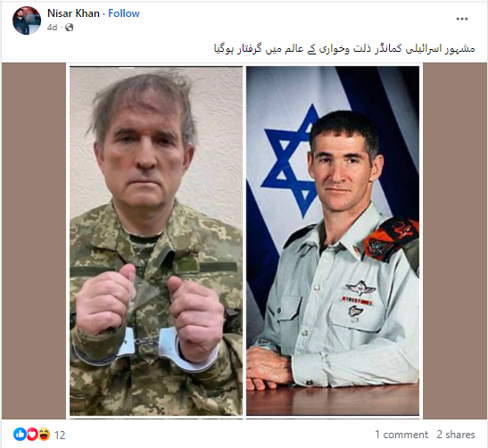This screenshot has height=448, width=488.
Task: Click the Urdu post caption text
Action: pos(344,49)
